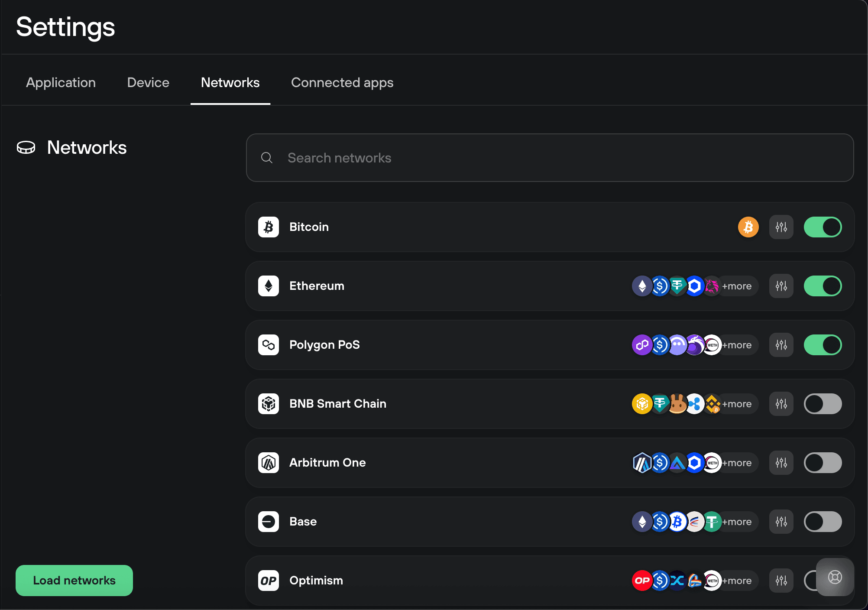Click the WETH coin icon in Polygon row
868x610 pixels.
pyautogui.click(x=712, y=345)
